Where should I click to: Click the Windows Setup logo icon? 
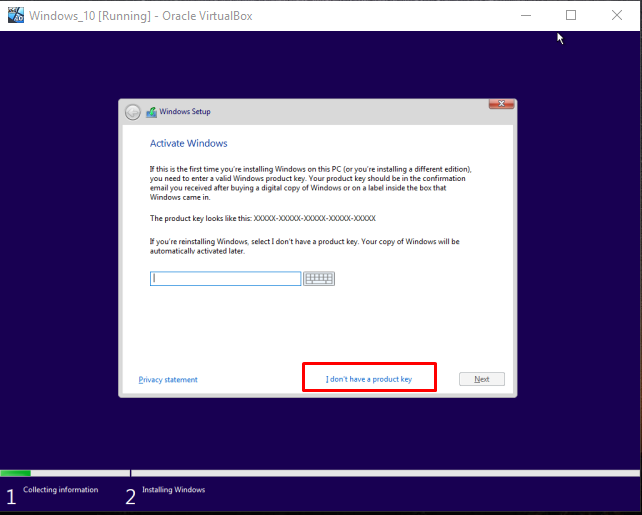(x=151, y=112)
